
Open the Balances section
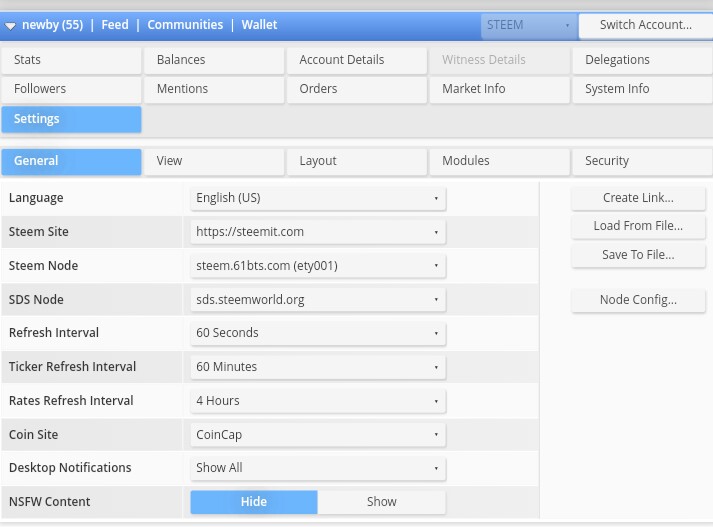213,60
